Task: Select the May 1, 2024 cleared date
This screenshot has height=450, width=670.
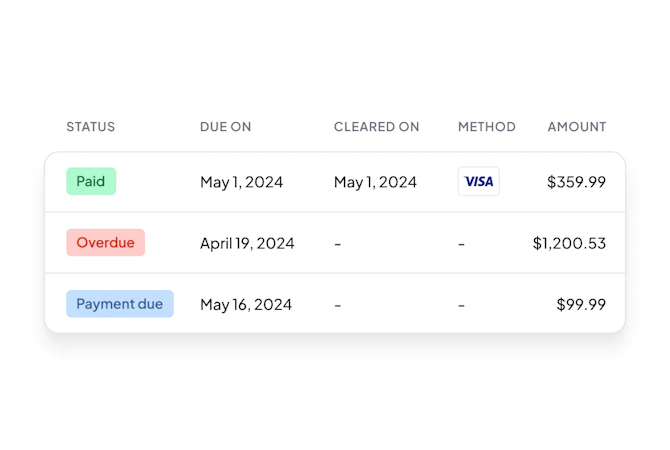Action: pyautogui.click(x=375, y=182)
